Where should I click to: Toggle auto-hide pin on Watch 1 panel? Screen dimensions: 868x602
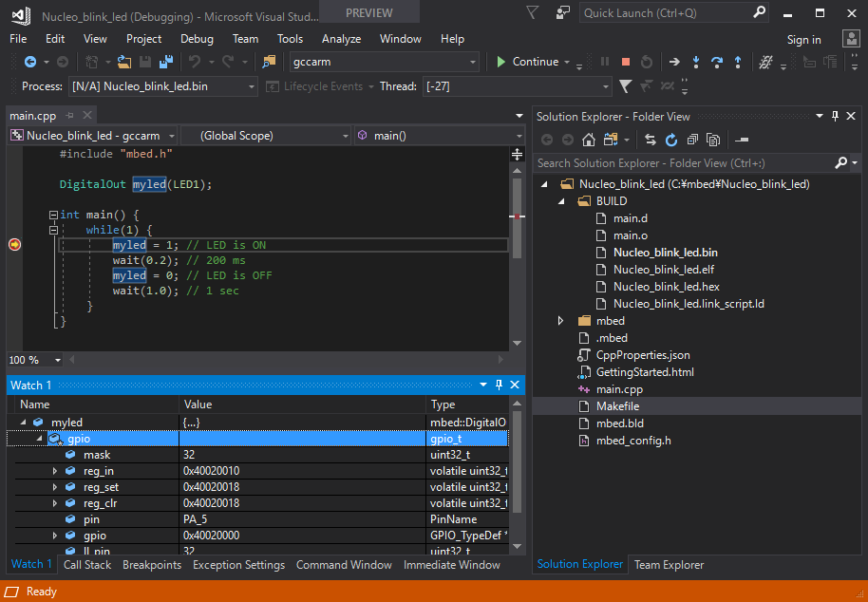[x=499, y=385]
